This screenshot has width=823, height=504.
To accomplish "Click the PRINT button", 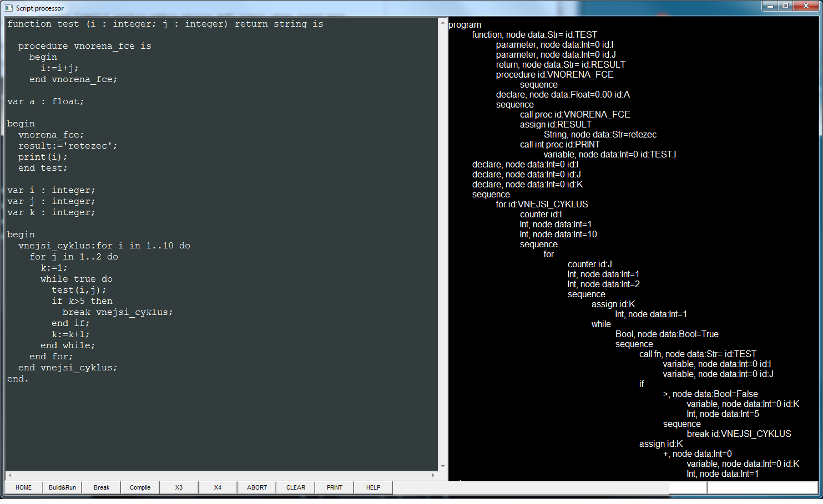I will pos(335,487).
